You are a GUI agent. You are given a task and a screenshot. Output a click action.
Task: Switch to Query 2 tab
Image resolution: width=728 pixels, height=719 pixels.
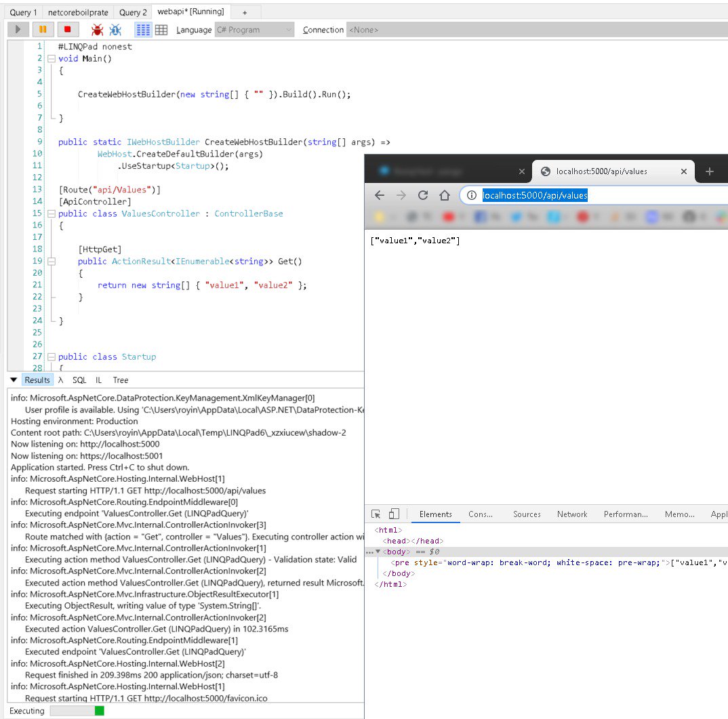coord(133,12)
